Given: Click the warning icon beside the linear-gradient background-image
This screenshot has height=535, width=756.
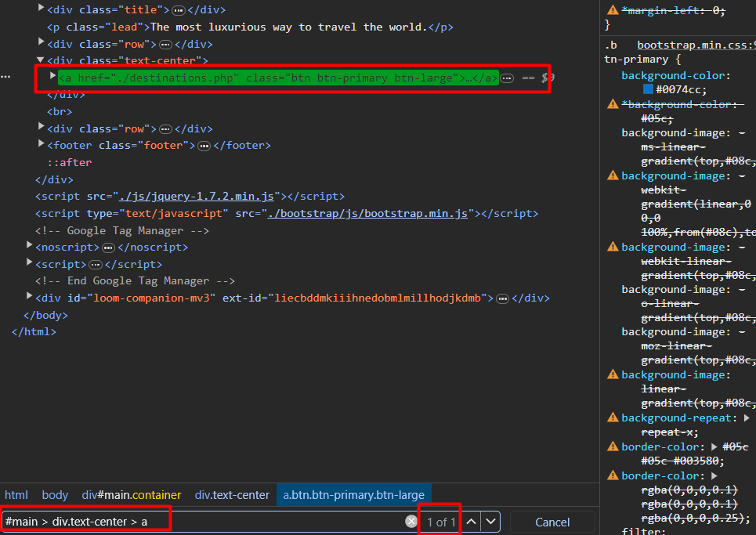Looking at the screenshot, I should coord(613,374).
